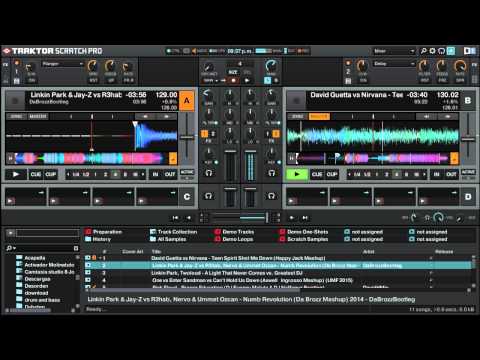Screen dimensions: 480x360
Task: Open the layout selector dropdown in header
Action: pyautogui.click(x=394, y=51)
